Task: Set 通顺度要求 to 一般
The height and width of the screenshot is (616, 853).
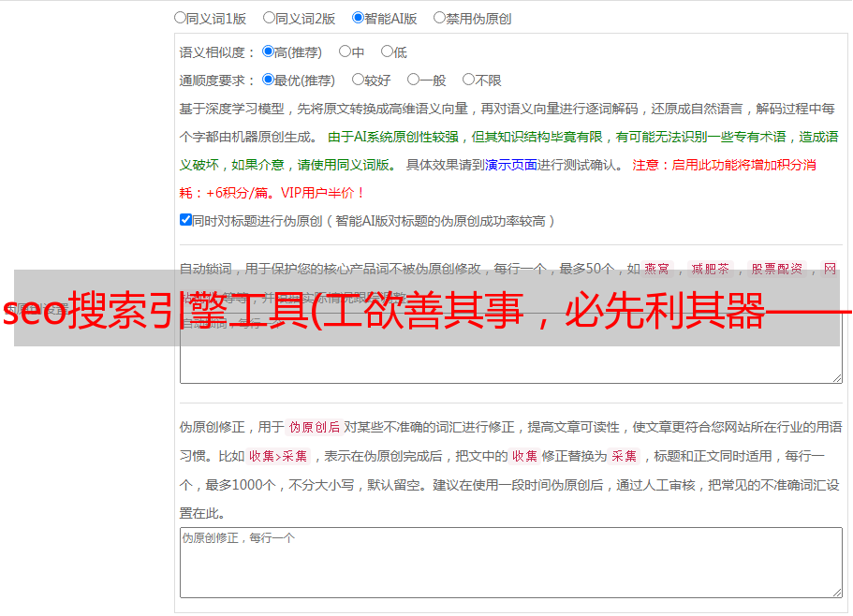Action: 414,80
